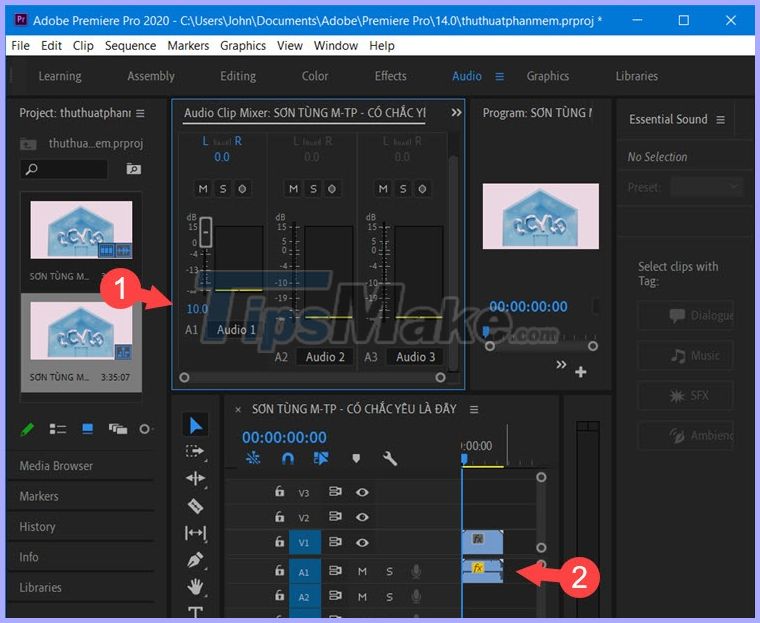
Task: Hide track V3 output eye
Action: pos(362,492)
